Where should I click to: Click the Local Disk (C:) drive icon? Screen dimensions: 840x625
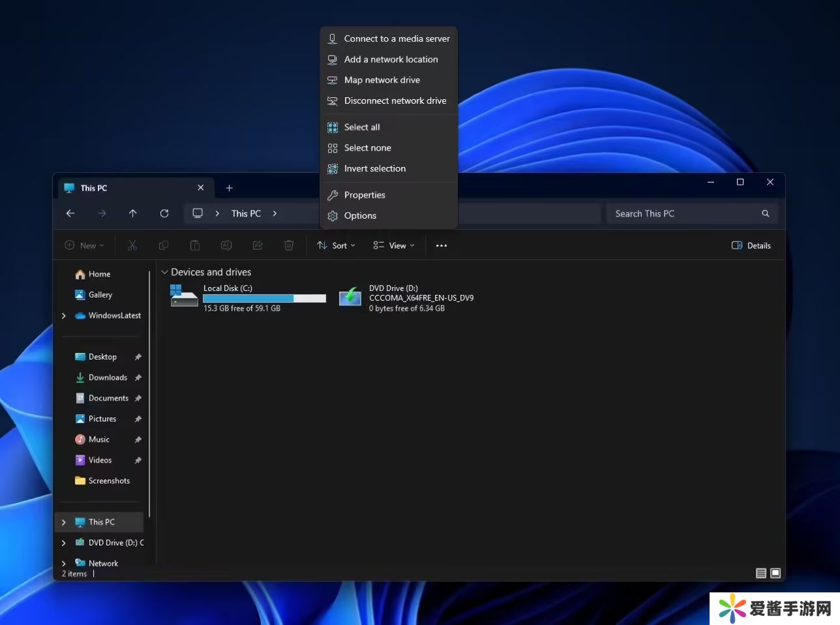[183, 297]
